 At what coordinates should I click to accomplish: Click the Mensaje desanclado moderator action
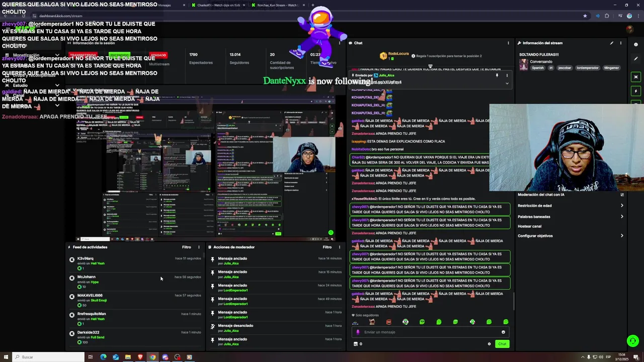(x=235, y=326)
